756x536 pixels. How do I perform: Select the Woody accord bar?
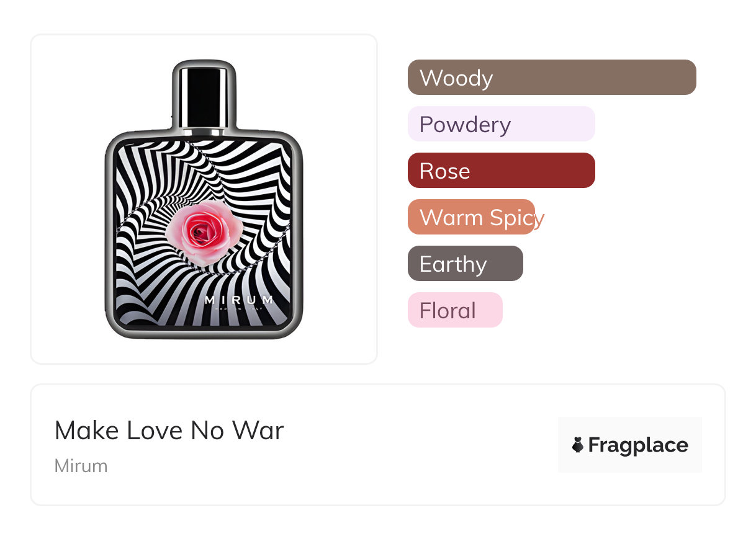552,78
